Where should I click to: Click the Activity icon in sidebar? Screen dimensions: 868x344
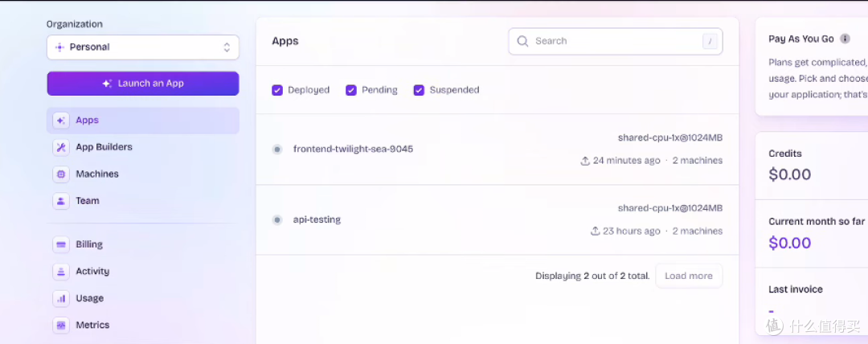point(61,272)
